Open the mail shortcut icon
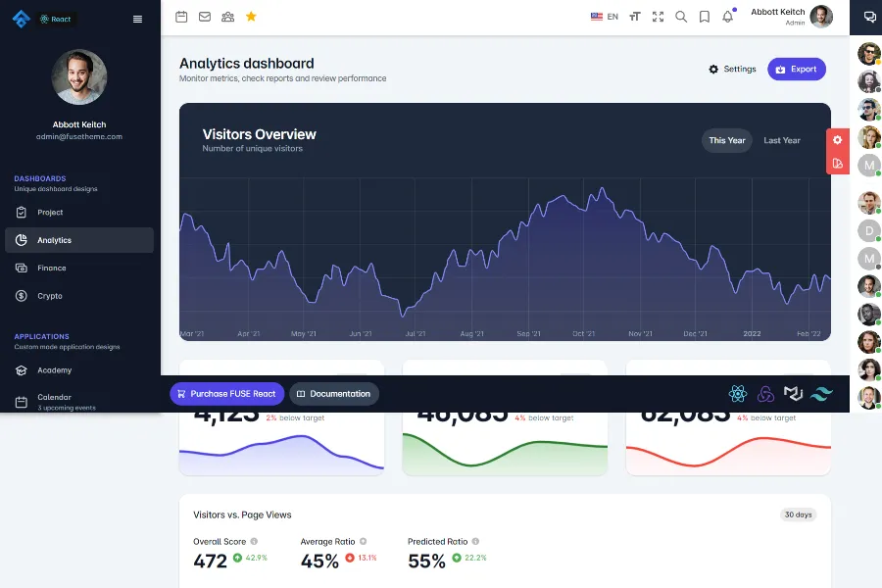 [205, 17]
